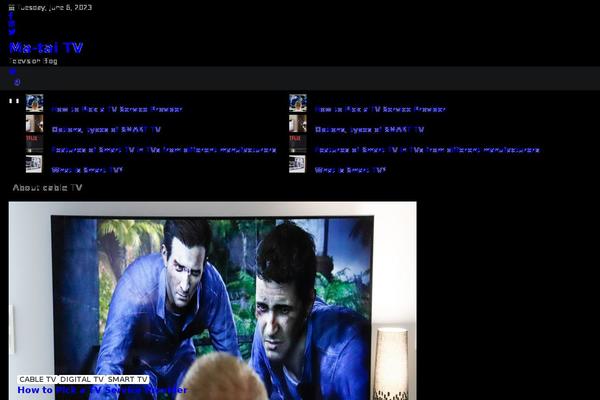Click right-list thumbnail beside 'What is Smart TV?'

(x=297, y=164)
